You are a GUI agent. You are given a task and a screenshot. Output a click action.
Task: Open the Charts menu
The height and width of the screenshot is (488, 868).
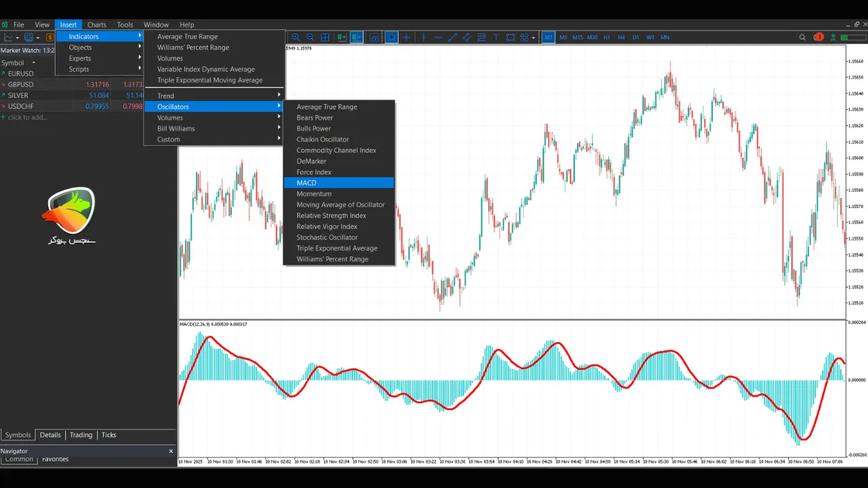click(x=96, y=24)
